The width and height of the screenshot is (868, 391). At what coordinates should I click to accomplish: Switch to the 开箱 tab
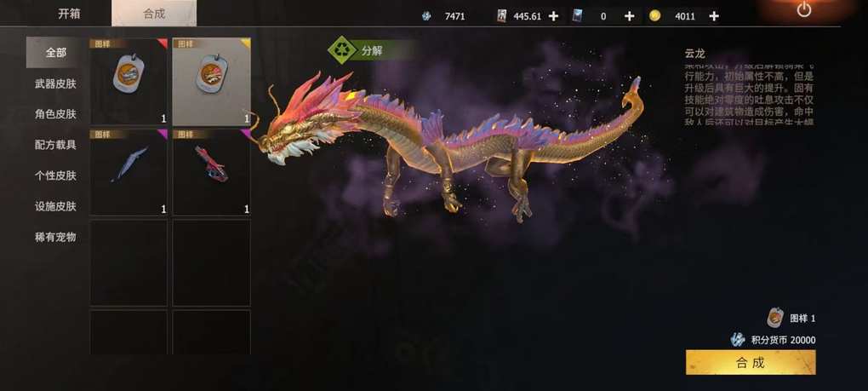click(x=70, y=14)
